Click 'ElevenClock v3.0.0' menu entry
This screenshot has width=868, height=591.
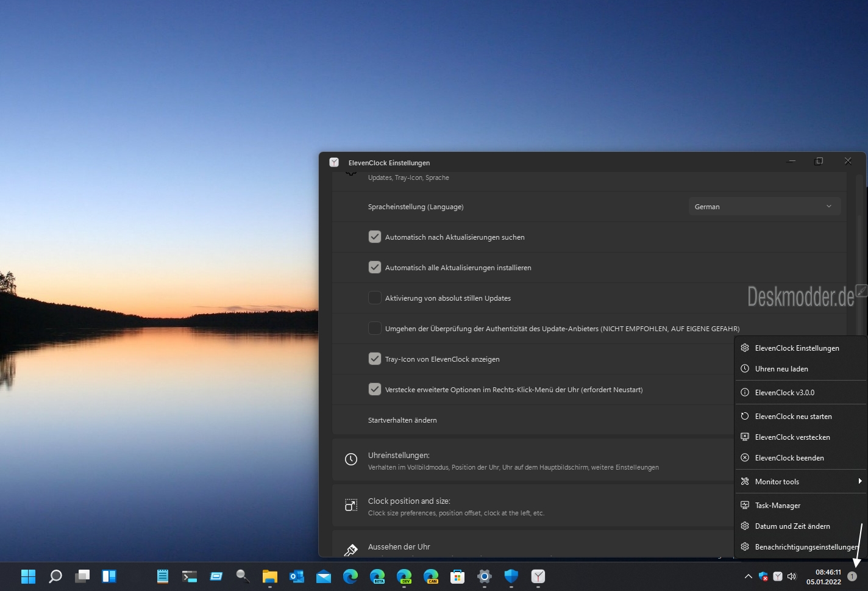coord(800,393)
